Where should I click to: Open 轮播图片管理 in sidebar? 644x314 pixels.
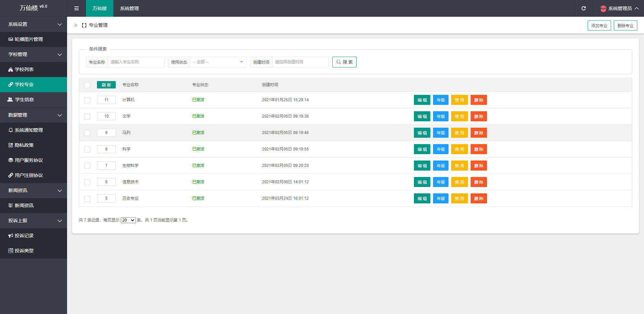point(34,39)
